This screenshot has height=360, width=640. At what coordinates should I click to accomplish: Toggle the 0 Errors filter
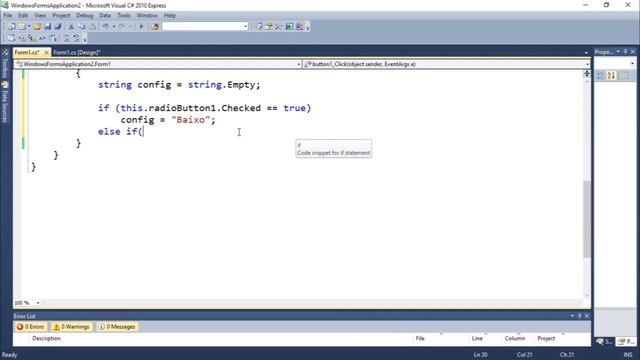[x=31, y=327]
